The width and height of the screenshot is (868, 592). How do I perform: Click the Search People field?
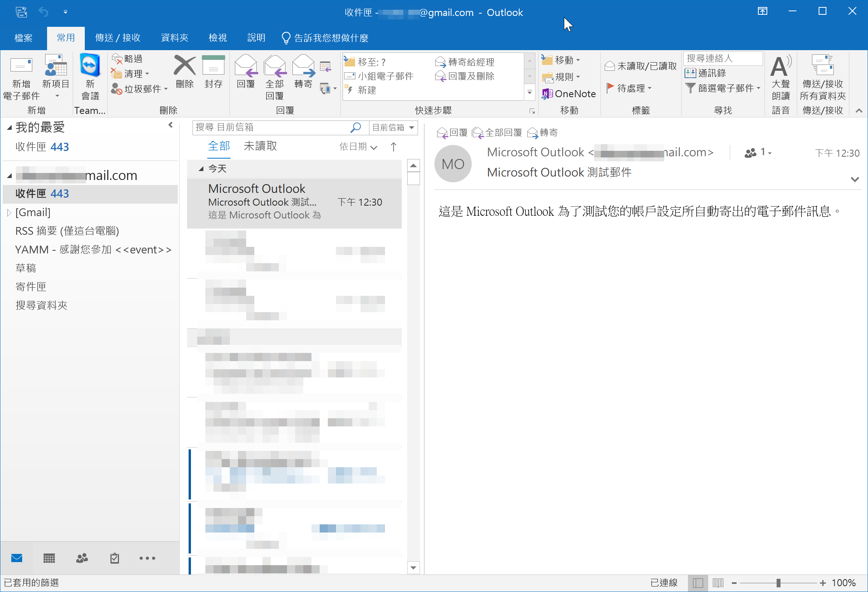click(x=723, y=58)
